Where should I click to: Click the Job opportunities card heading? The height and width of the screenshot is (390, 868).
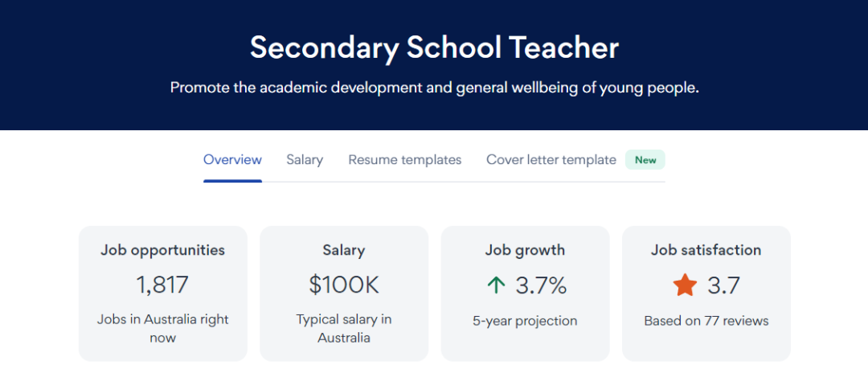click(162, 250)
